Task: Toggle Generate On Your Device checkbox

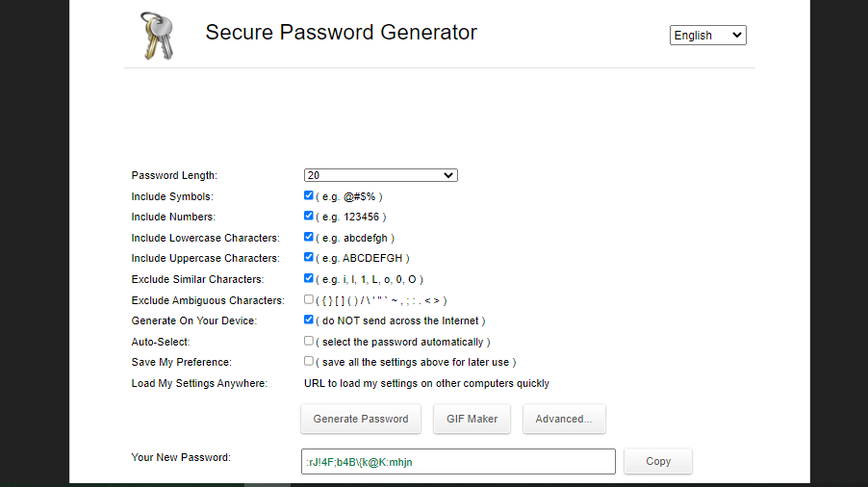Action: click(309, 320)
